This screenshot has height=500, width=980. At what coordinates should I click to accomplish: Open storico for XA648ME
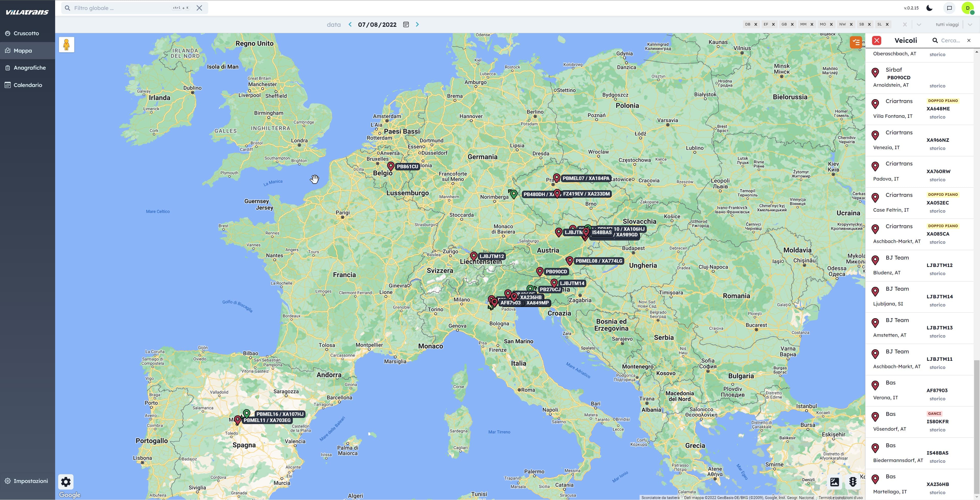937,117
